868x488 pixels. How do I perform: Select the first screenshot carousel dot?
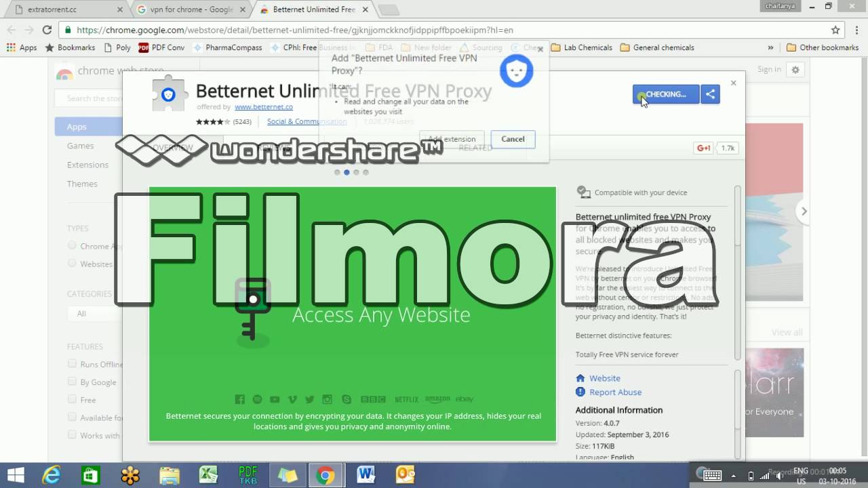pyautogui.click(x=337, y=172)
